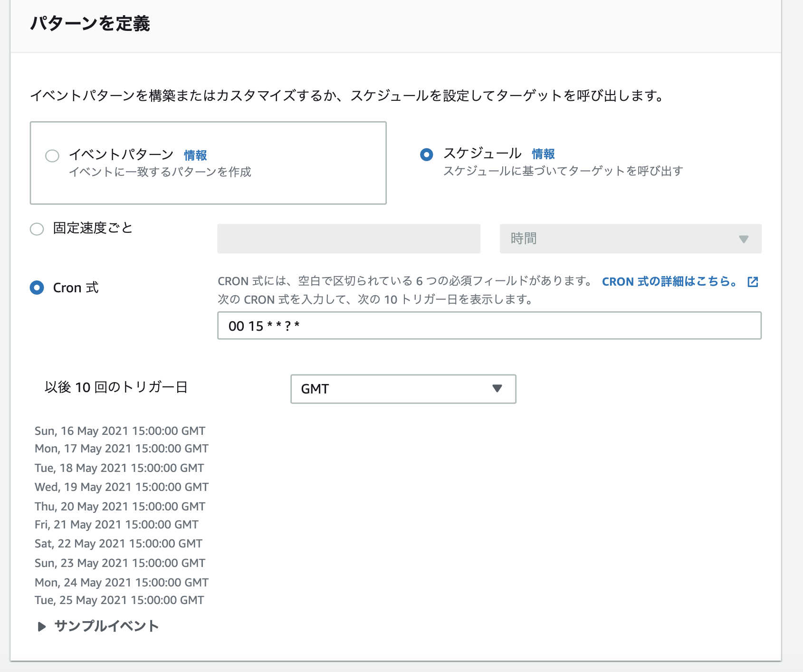
Task: Select the イベントパターン radio button
Action: pyautogui.click(x=52, y=156)
